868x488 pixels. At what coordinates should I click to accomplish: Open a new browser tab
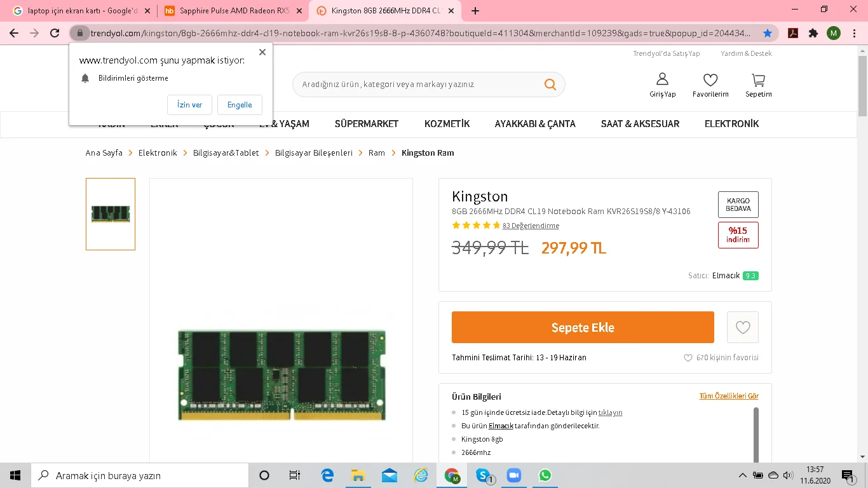[475, 11]
